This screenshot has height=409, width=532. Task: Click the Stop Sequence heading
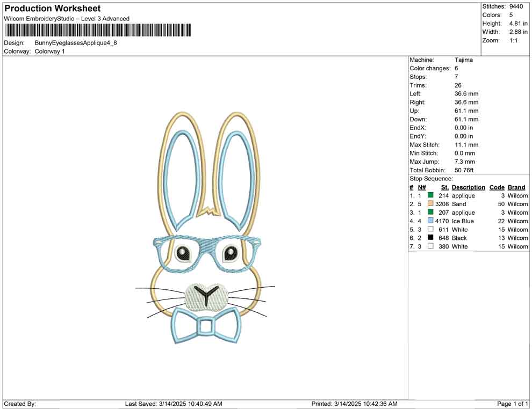431,179
